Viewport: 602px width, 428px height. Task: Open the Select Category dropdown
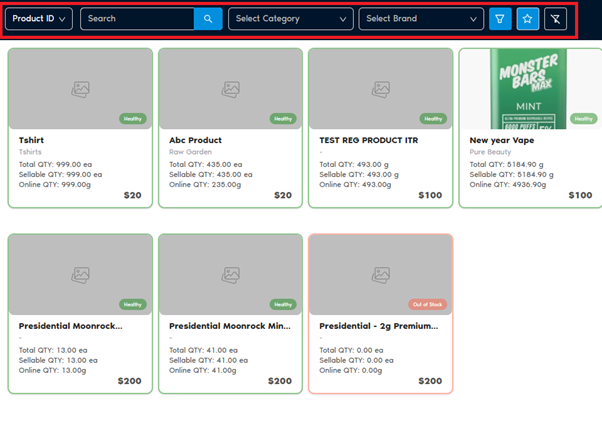coord(291,19)
